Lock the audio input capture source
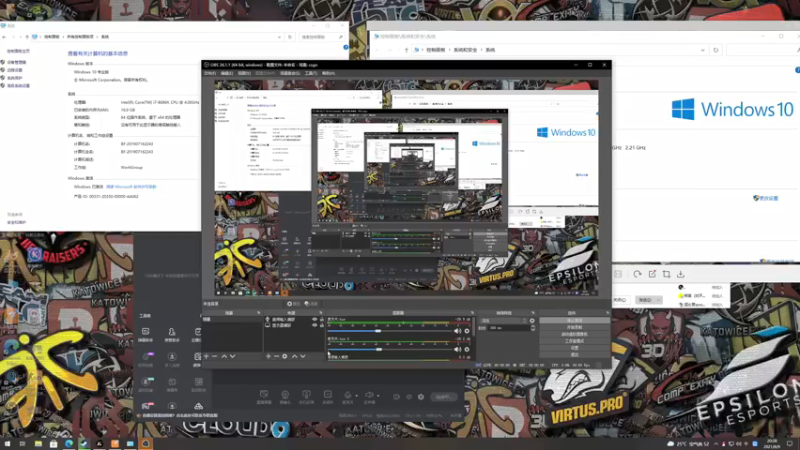Image resolution: width=800 pixels, height=450 pixels. point(321,319)
